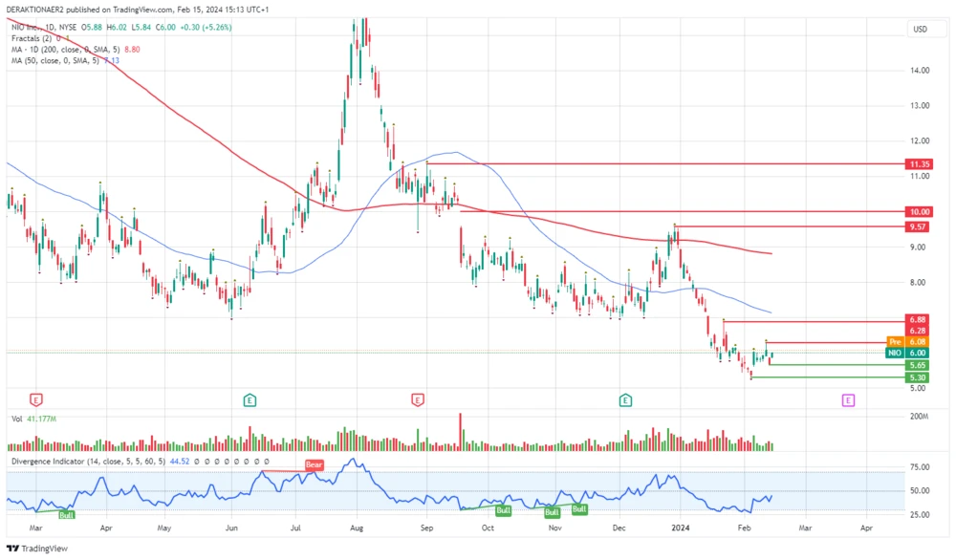Click the green Bull label under October
Image resolution: width=956 pixels, height=560 pixels.
(502, 511)
